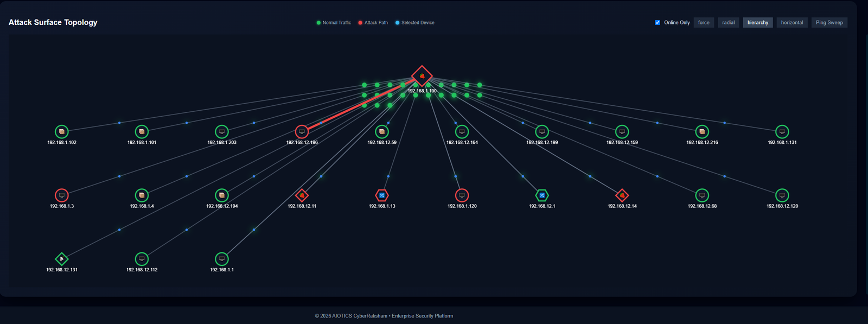Select device node 192.168.12.68

click(702, 195)
